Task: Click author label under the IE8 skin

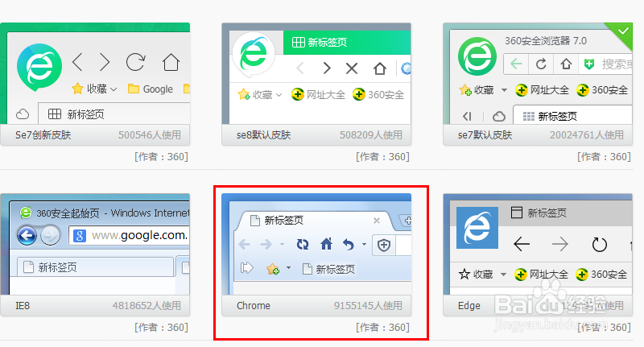Action: 161,328
